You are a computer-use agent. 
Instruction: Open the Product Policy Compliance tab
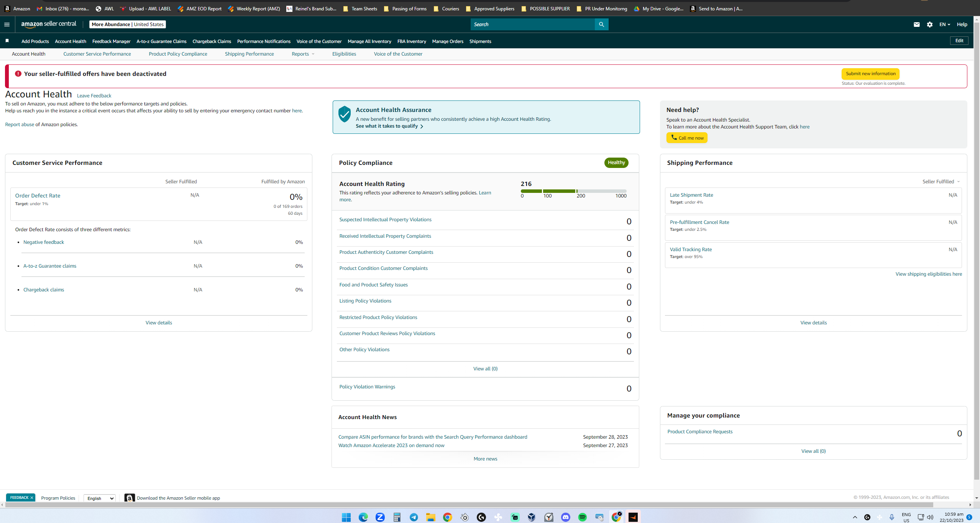coord(178,54)
